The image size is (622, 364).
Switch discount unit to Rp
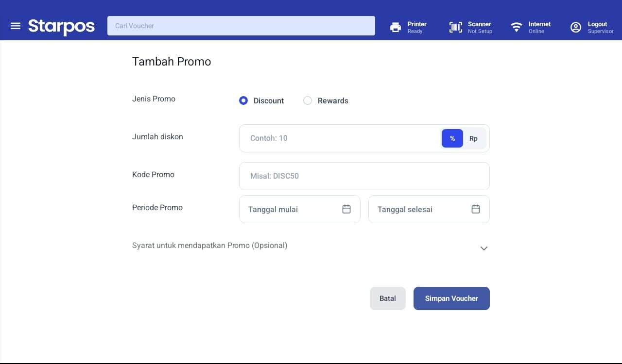tap(473, 138)
